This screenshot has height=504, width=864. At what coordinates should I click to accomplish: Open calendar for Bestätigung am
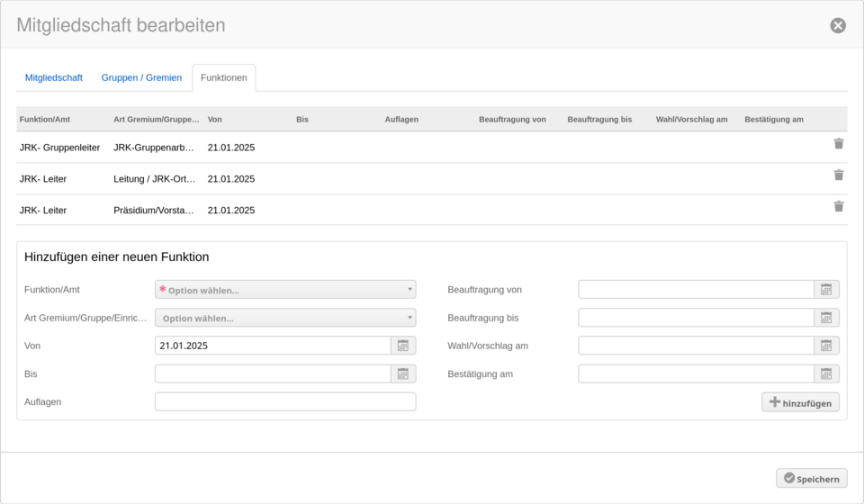826,373
